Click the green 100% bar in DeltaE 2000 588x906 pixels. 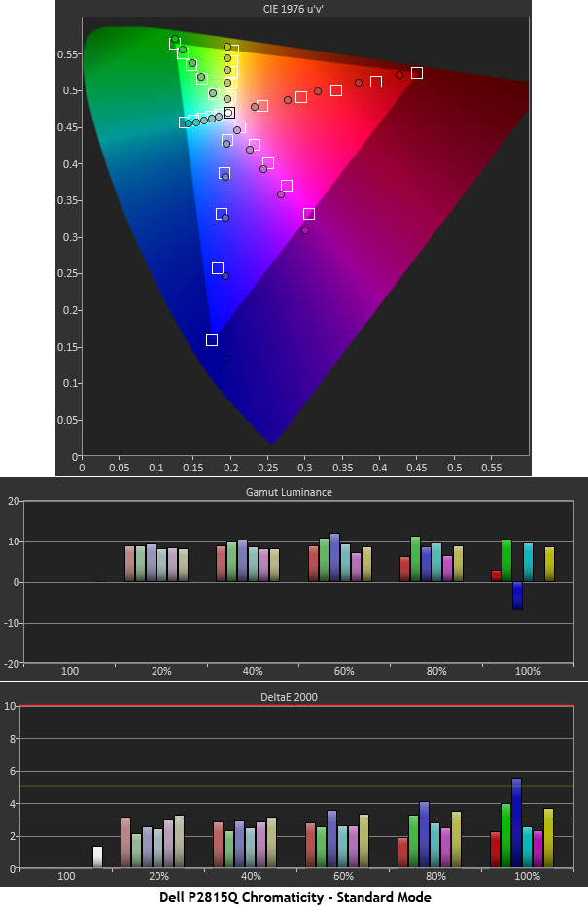pyautogui.click(x=506, y=835)
